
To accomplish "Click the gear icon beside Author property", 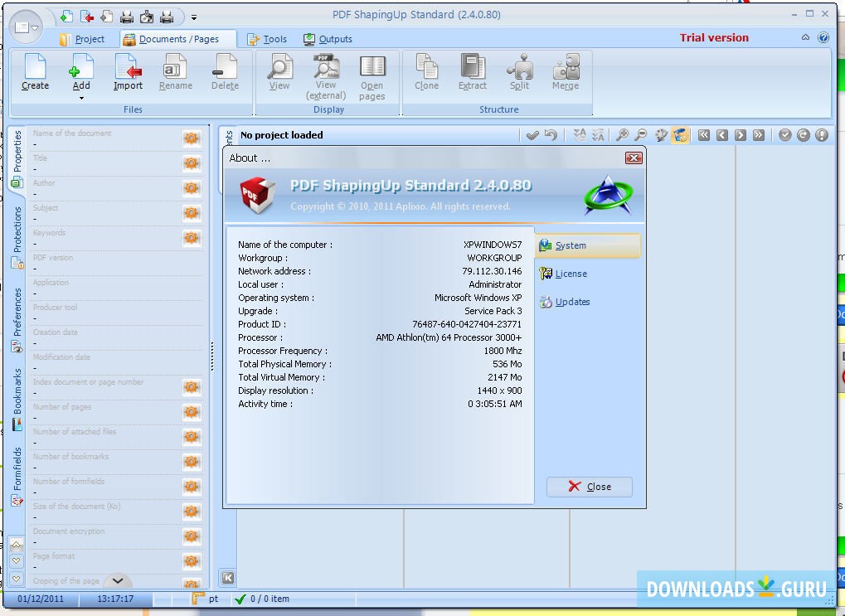I will [192, 188].
